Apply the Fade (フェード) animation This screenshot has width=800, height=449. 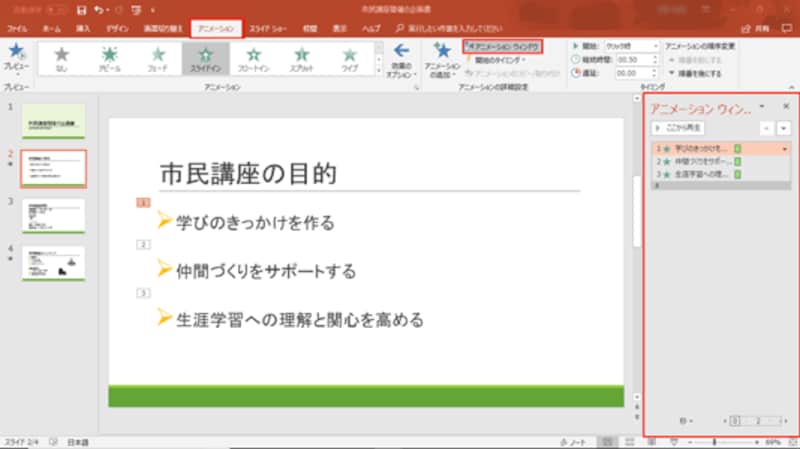point(158,59)
